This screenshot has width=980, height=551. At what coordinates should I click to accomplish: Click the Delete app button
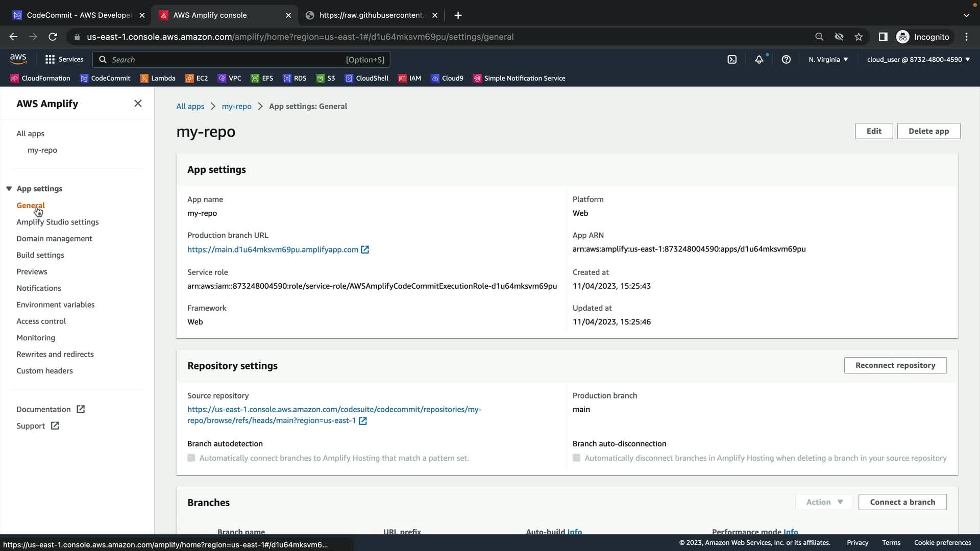[x=928, y=131]
